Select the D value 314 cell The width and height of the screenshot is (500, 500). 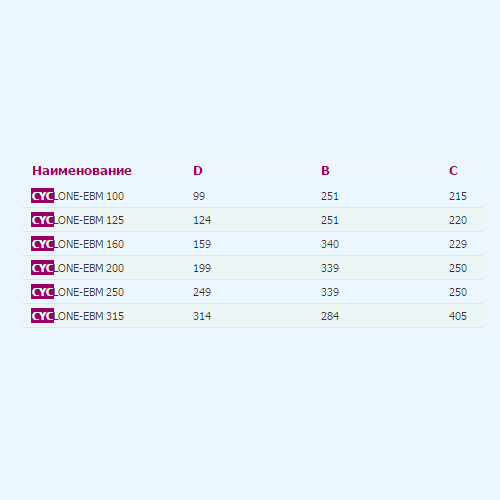point(202,316)
